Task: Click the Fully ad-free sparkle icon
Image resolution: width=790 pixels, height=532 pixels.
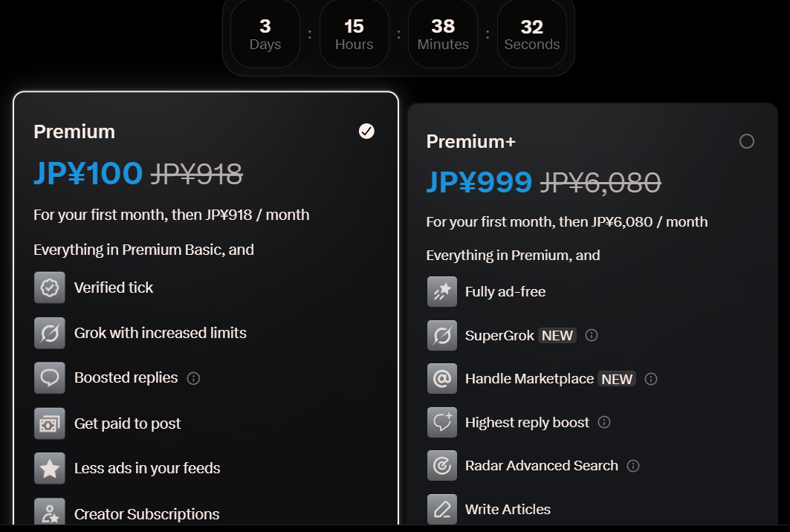Action: tap(442, 292)
